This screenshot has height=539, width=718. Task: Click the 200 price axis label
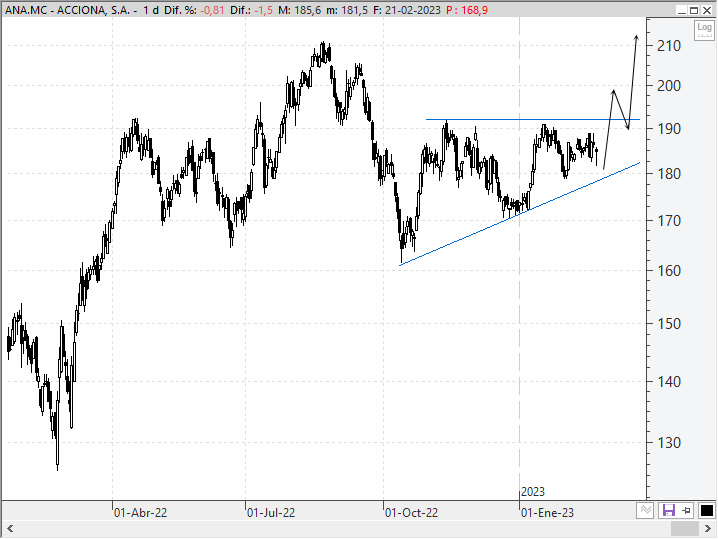point(669,86)
